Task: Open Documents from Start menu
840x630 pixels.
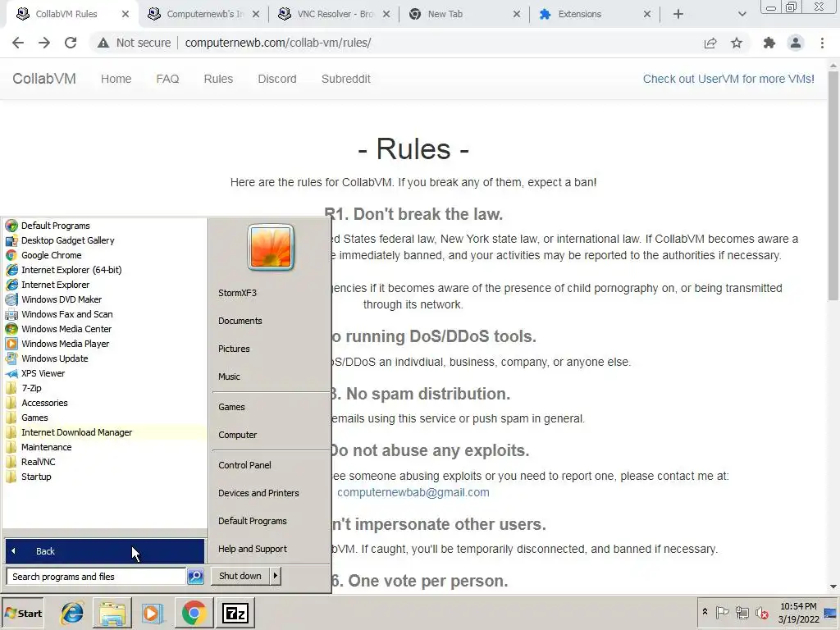Action: point(240,321)
